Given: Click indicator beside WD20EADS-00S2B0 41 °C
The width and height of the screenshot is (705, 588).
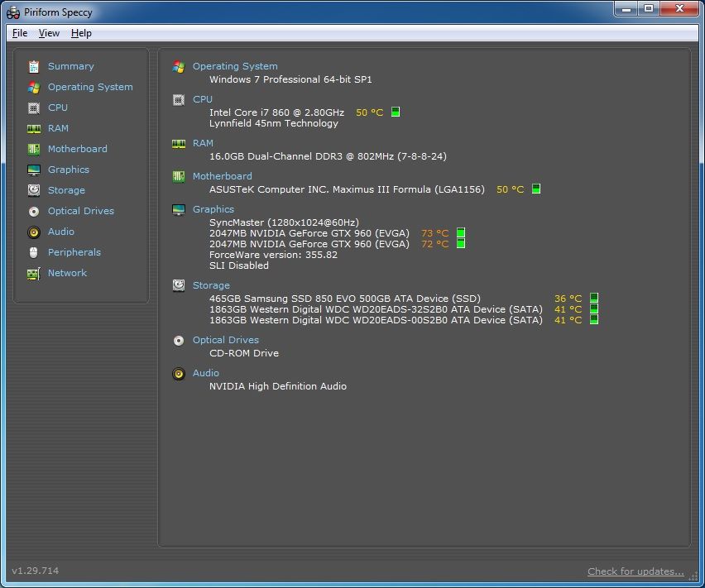Looking at the screenshot, I should coord(594,319).
